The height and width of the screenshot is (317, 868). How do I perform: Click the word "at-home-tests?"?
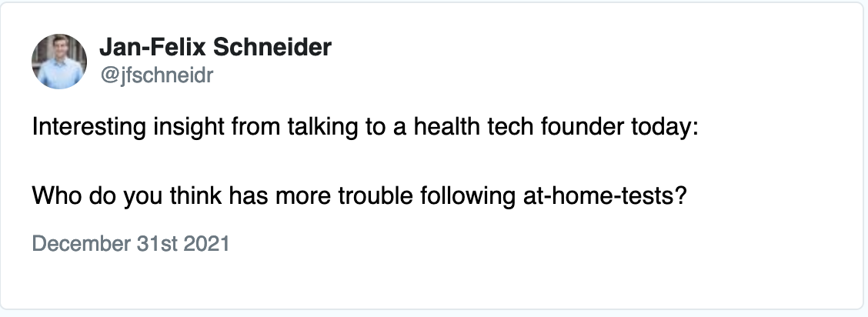coord(605,195)
